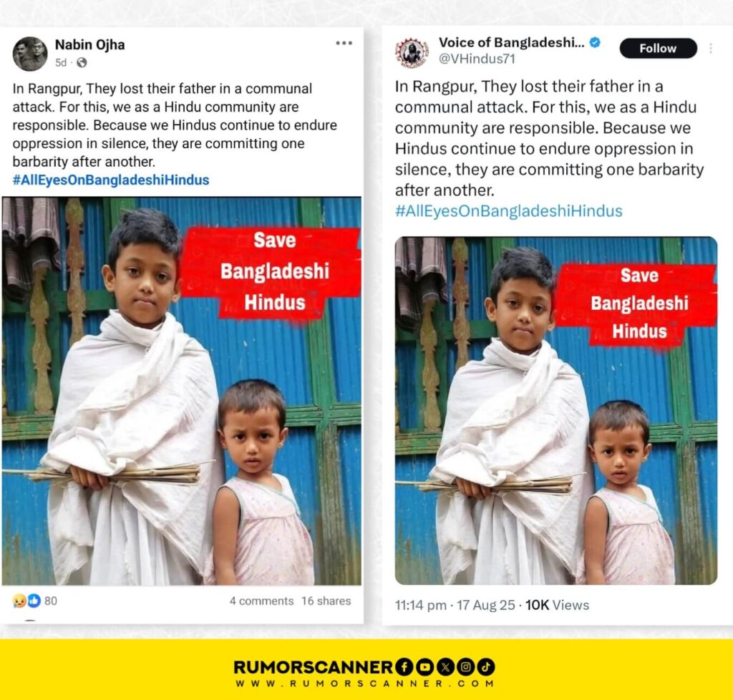Click Nabin Ojha's profile picture
This screenshot has height=700, width=733.
click(x=30, y=54)
